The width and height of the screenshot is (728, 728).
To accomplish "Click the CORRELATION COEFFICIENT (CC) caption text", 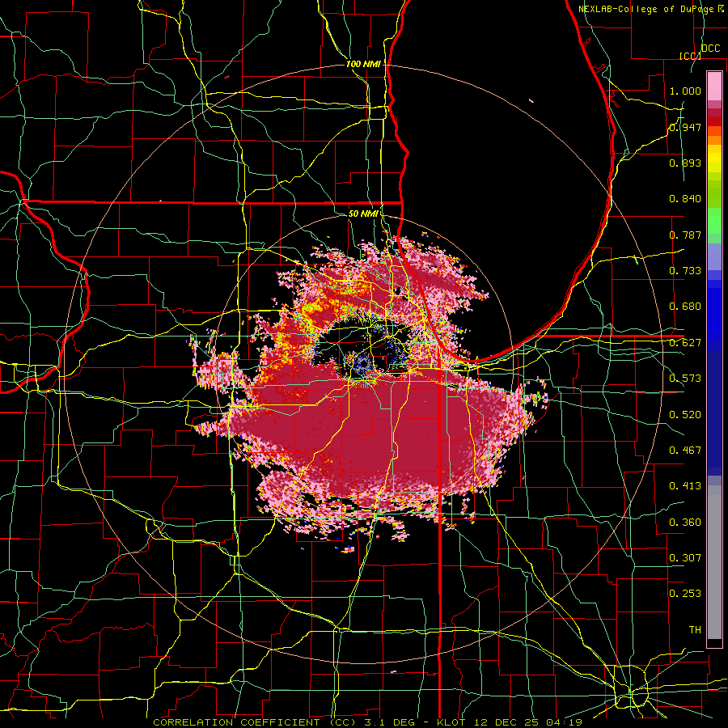I will (x=255, y=722).
